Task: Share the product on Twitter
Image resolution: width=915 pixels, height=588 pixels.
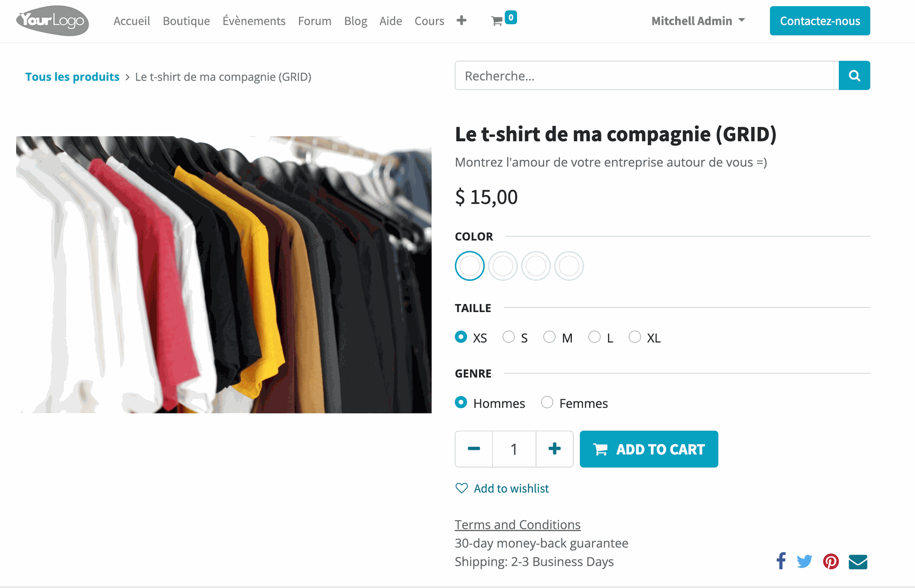Action: pyautogui.click(x=804, y=561)
